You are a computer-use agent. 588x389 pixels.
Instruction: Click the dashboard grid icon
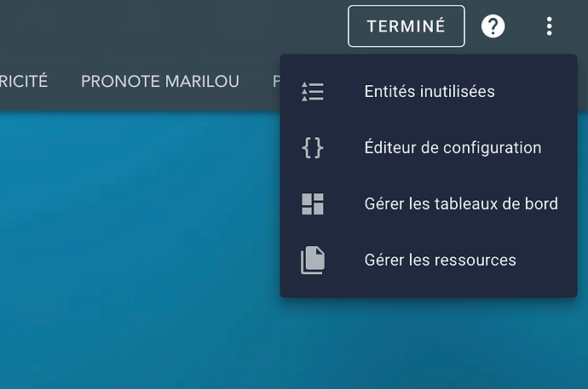[313, 203]
